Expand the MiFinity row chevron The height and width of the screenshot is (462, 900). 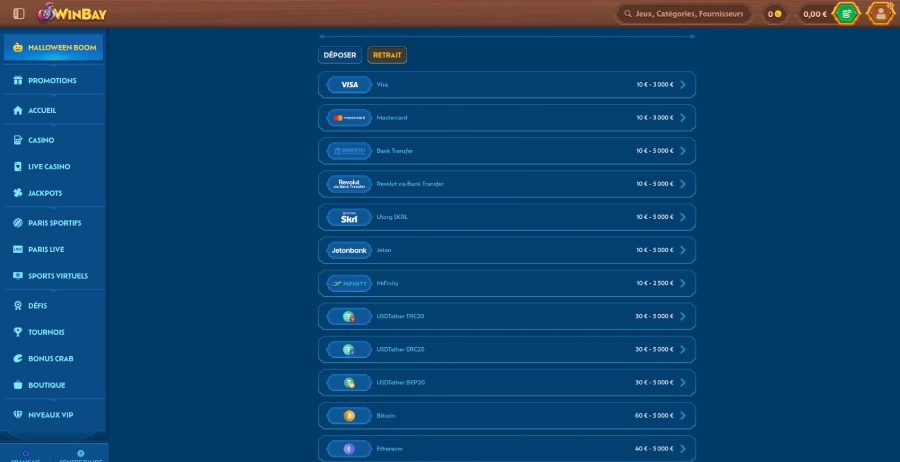(x=683, y=283)
